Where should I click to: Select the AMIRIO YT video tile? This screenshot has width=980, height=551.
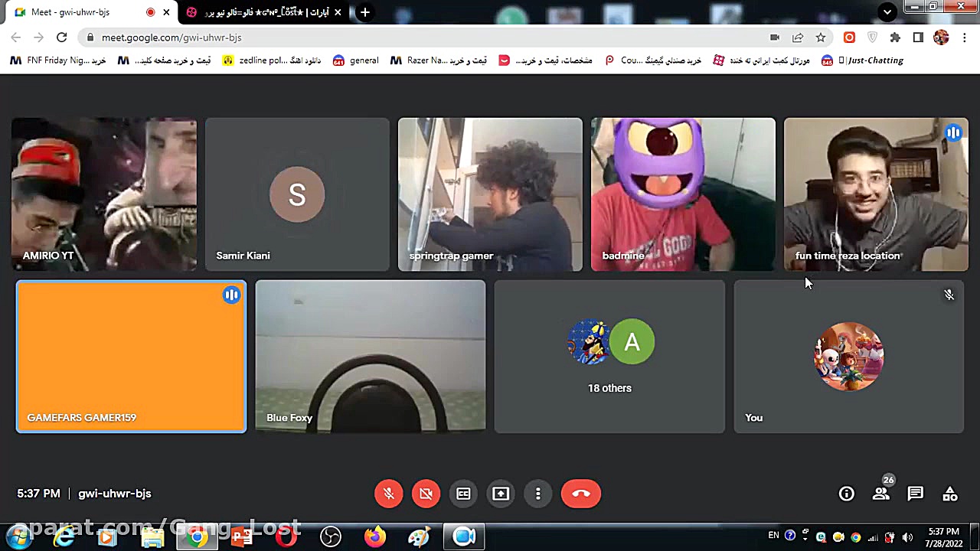104,194
